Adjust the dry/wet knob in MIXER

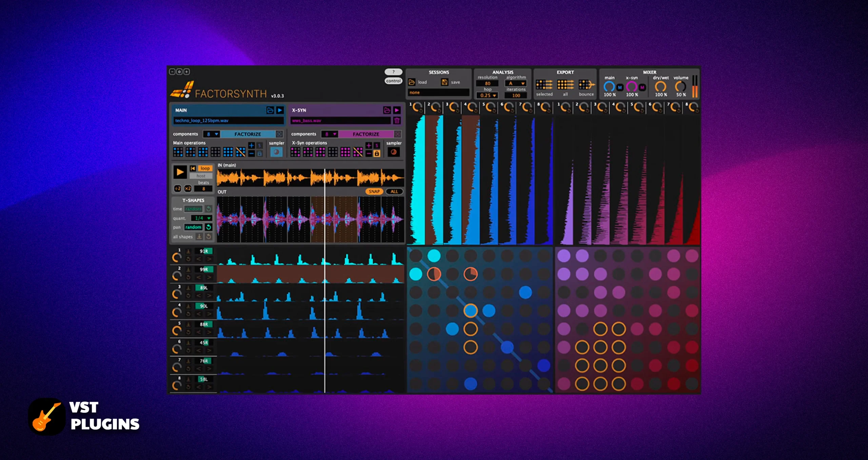pyautogui.click(x=660, y=87)
